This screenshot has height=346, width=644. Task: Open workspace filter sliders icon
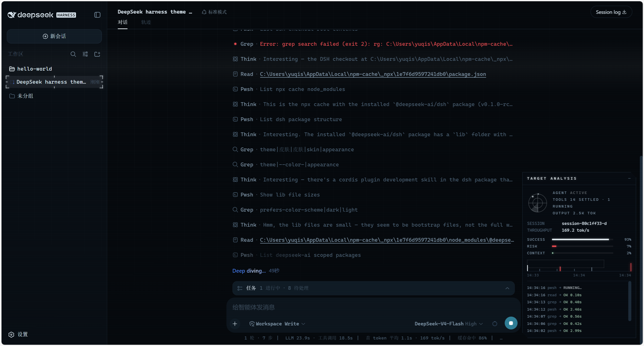(x=85, y=54)
